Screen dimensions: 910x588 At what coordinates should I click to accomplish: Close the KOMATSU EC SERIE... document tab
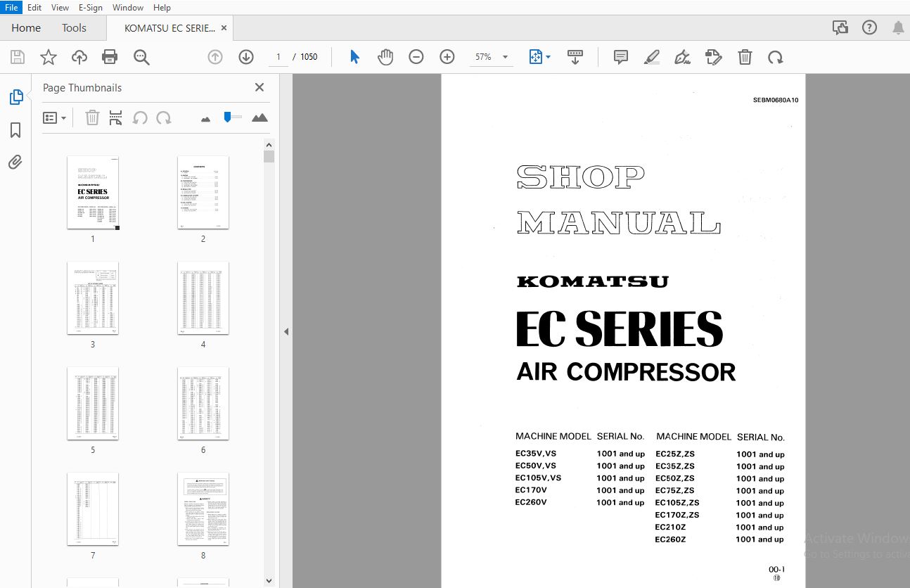tap(224, 28)
